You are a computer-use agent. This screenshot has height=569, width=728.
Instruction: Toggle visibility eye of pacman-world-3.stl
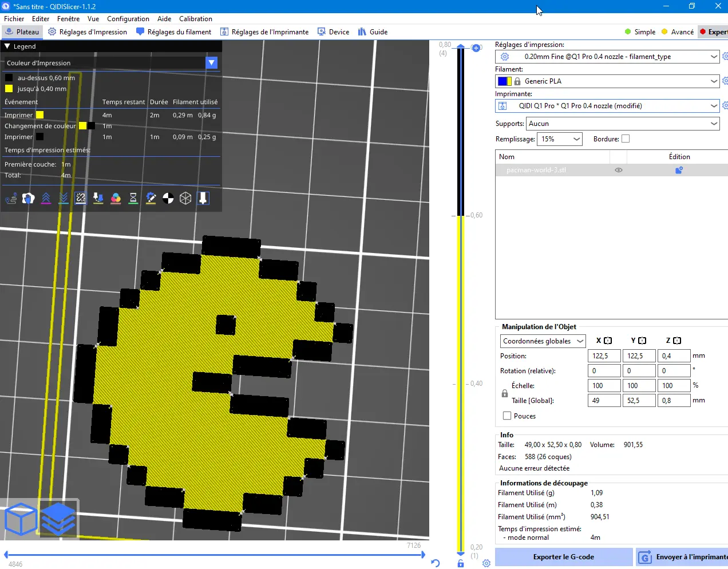click(619, 170)
